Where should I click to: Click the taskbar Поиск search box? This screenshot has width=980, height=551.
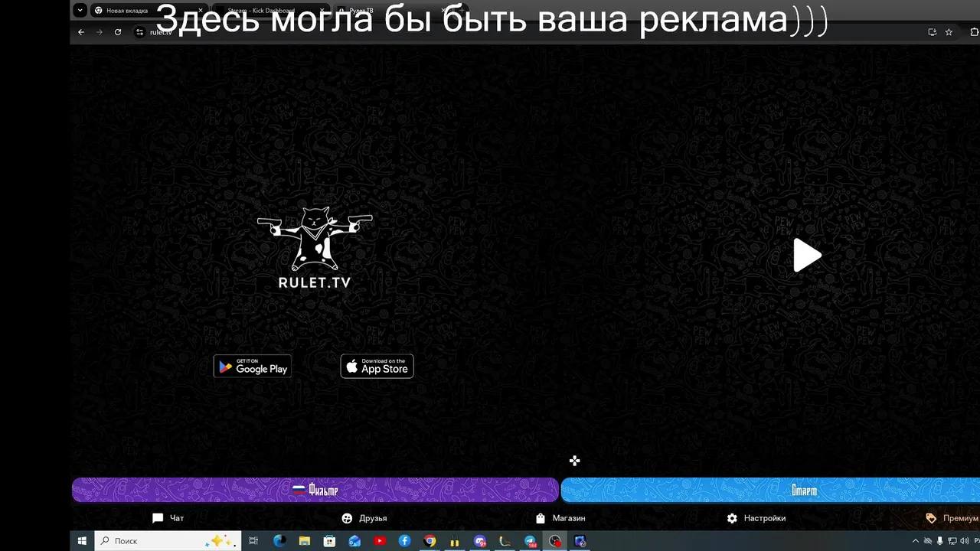tap(168, 541)
